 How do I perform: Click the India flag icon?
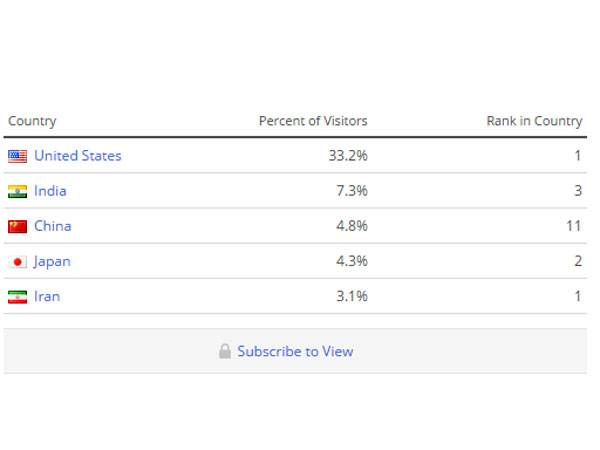[x=18, y=191]
